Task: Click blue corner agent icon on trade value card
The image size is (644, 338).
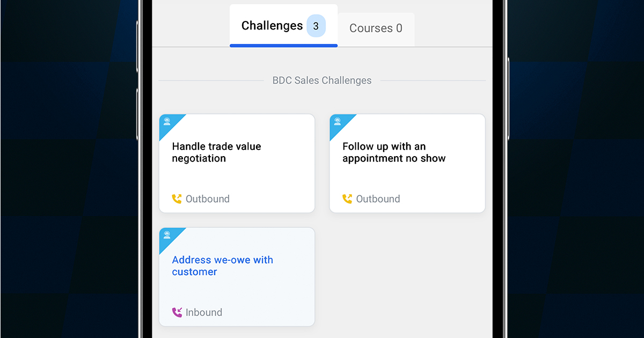Action: pyautogui.click(x=167, y=121)
